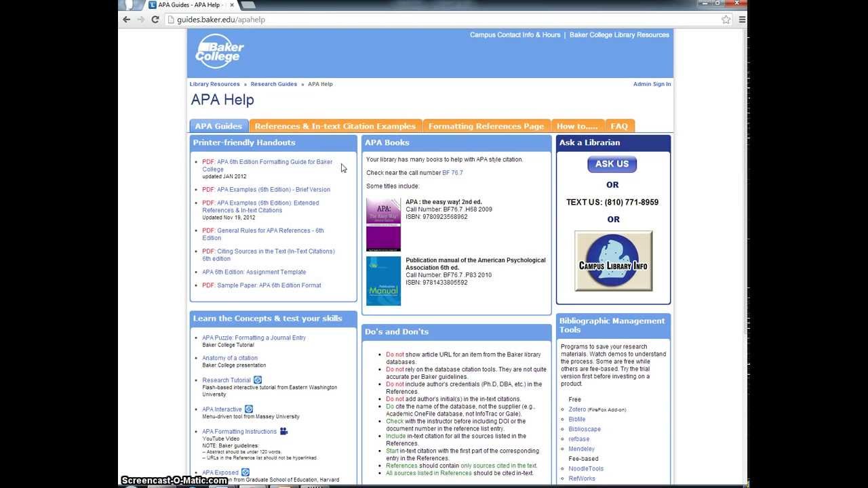
Task: Open APA Formatting Instructions video link
Action: pyautogui.click(x=239, y=432)
